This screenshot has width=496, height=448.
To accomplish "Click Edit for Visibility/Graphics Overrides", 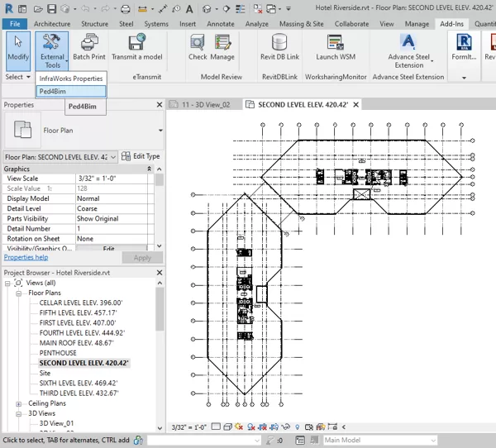I will coord(111,248).
